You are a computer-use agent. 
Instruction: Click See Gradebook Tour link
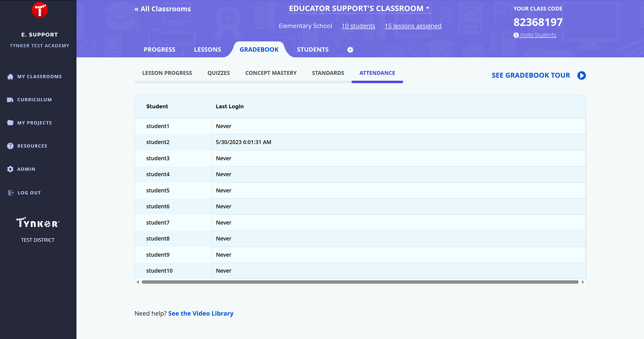(531, 75)
